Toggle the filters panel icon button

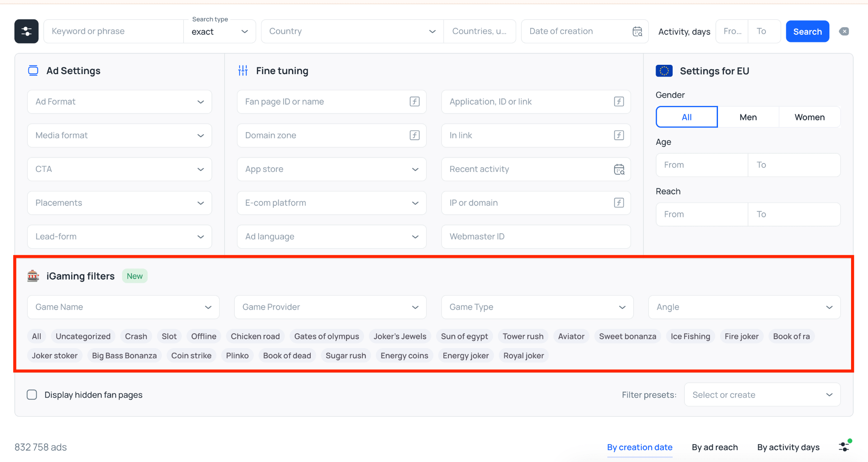tap(26, 31)
